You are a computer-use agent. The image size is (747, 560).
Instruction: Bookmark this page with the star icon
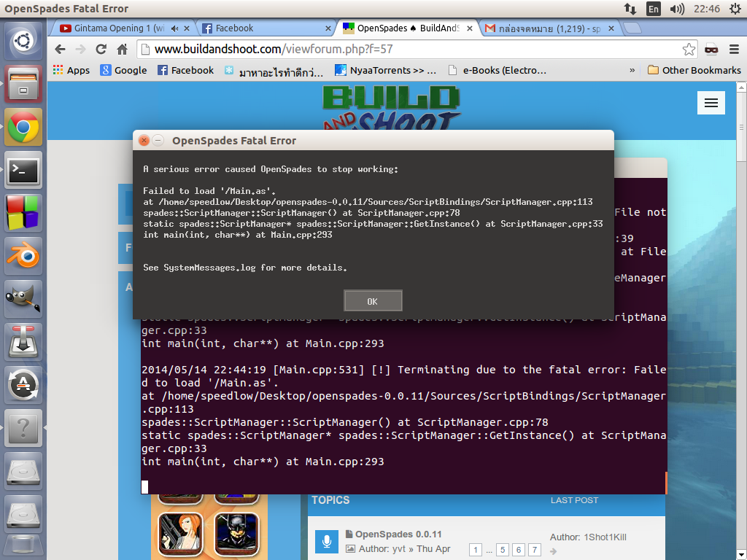tap(689, 50)
